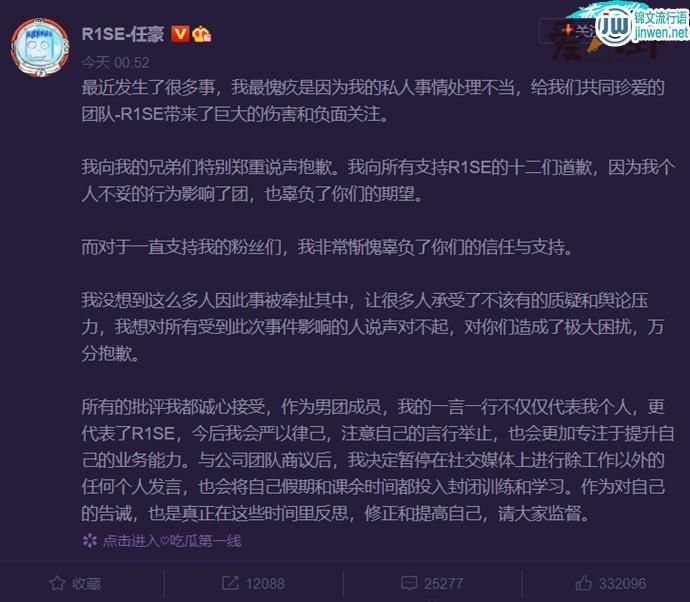Open the R1SE-任豪 profile avatar
Screen dimensions: 690x602
[40, 47]
